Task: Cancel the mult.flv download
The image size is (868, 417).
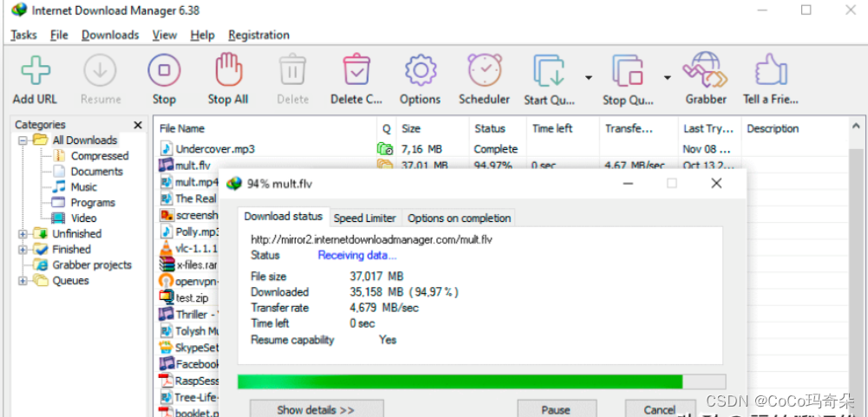Action: pyautogui.click(x=660, y=409)
